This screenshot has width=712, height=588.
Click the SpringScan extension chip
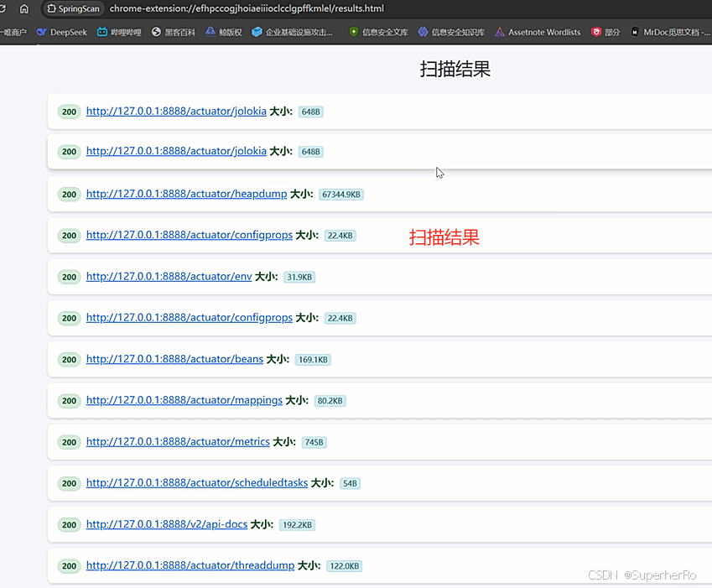(x=74, y=8)
